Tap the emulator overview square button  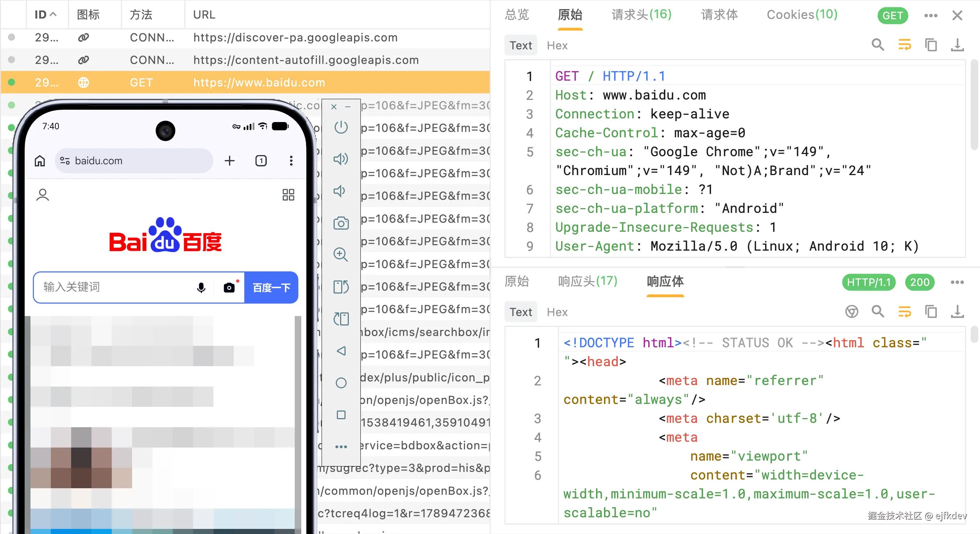(x=341, y=415)
